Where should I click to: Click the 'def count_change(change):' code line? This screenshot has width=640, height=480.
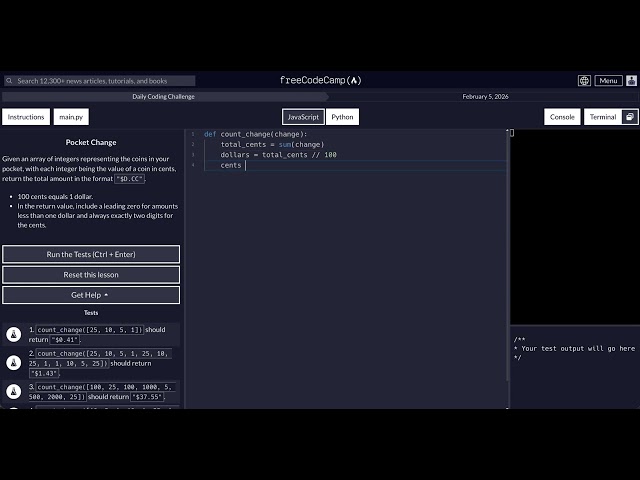point(256,134)
